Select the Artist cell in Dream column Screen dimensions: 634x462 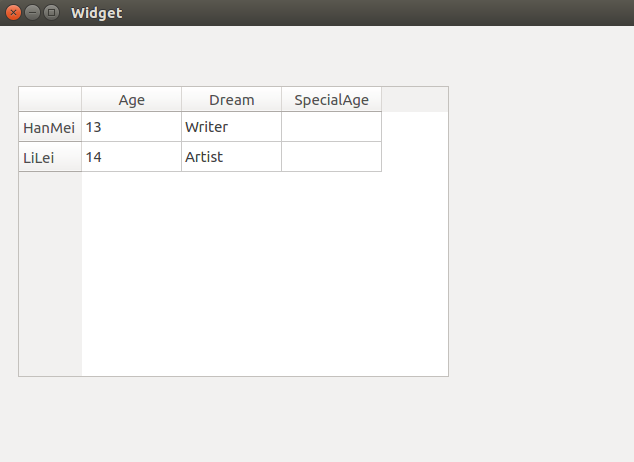click(231, 157)
